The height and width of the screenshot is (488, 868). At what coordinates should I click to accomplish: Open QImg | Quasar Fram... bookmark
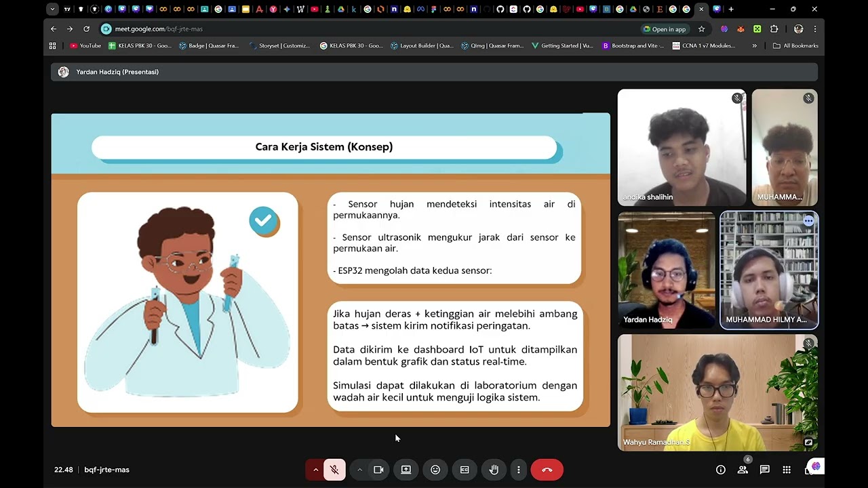(x=492, y=45)
